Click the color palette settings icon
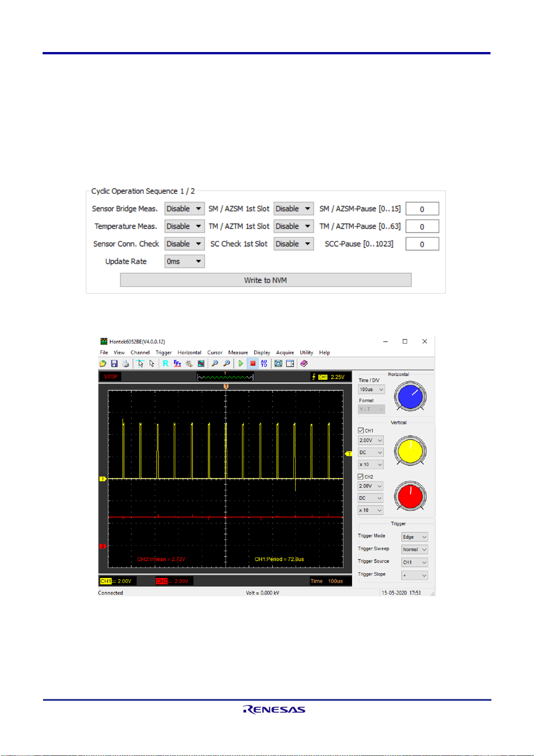 (x=189, y=363)
